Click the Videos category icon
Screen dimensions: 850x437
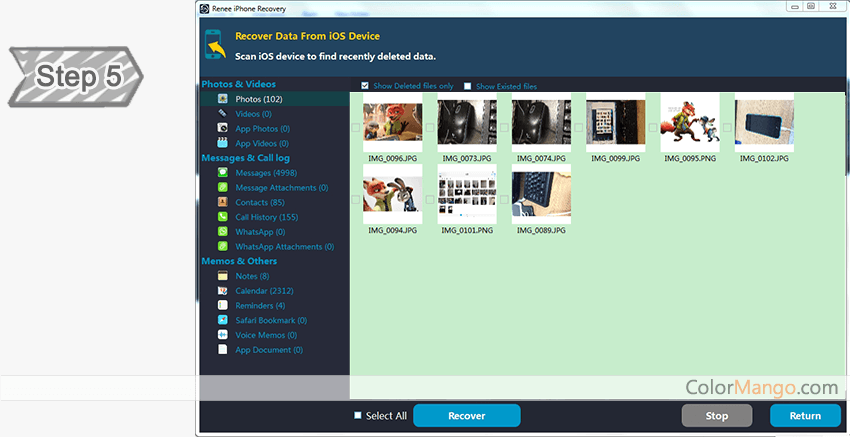pos(223,114)
